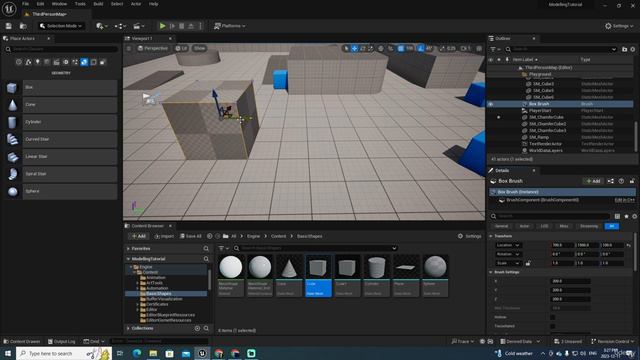Screen dimensions: 640x360
Task: Click Import in Content Browser
Action: (x=164, y=236)
